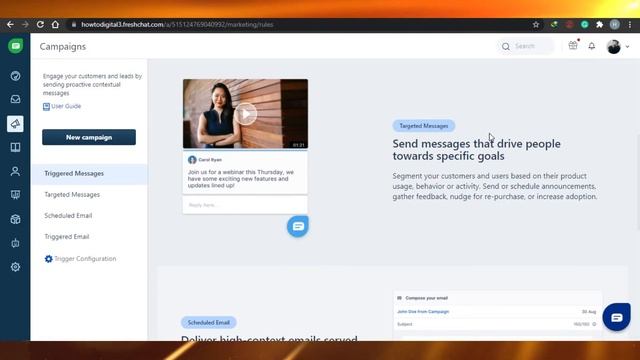Click the Scheduled Email badge
Image resolution: width=640 pixels, height=360 pixels.
pyautogui.click(x=209, y=322)
